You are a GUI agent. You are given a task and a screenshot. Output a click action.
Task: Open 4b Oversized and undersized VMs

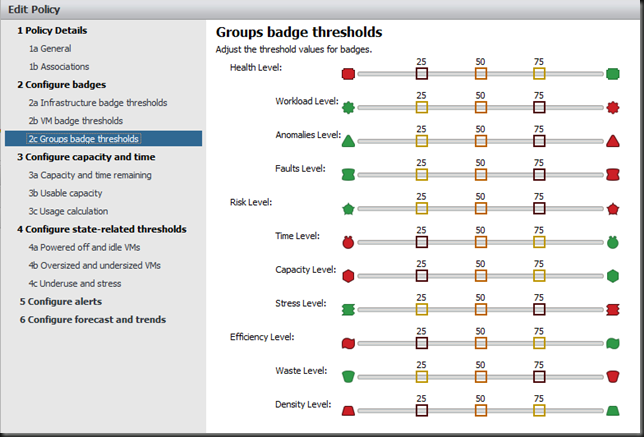94,265
